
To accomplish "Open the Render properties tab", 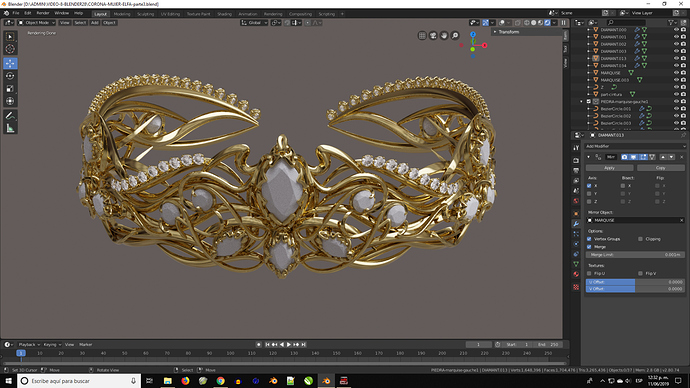I will click(x=576, y=160).
